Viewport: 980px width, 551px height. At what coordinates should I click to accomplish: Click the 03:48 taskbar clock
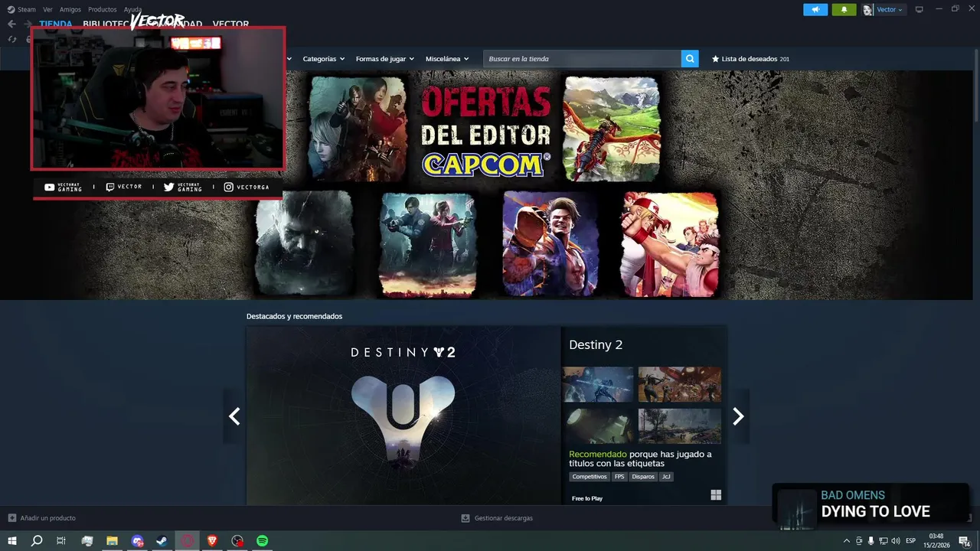pyautogui.click(x=936, y=536)
